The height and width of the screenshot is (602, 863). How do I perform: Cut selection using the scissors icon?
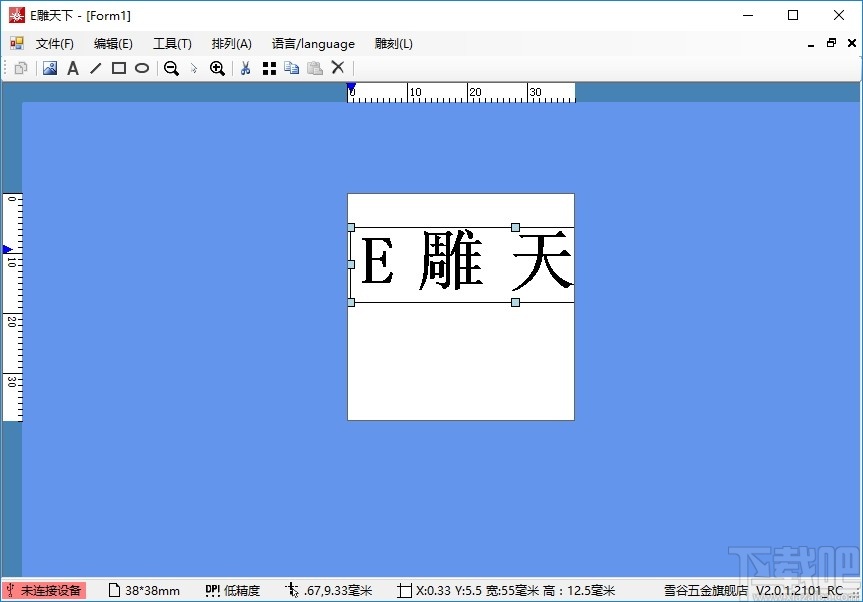pyautogui.click(x=245, y=67)
